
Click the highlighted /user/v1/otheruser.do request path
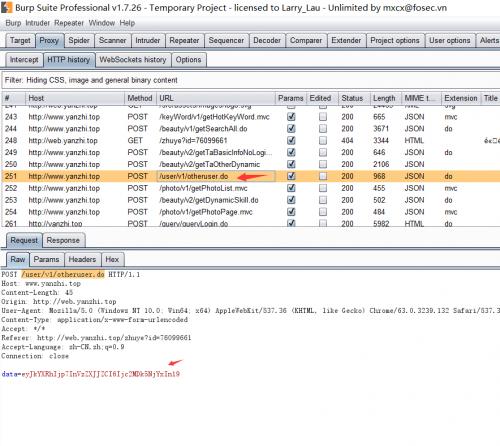pos(63,274)
